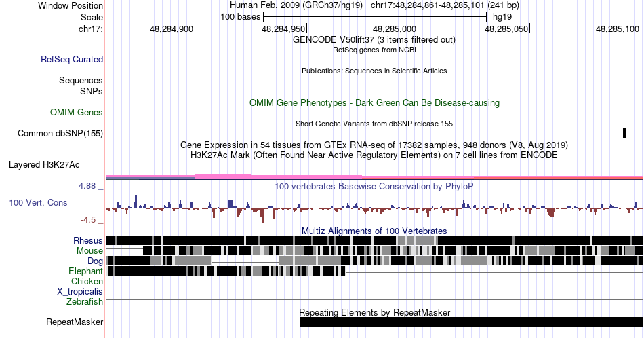The width and height of the screenshot is (644, 338).
Task: Click the black RepeatMasker element bar
Action: [x=472, y=322]
